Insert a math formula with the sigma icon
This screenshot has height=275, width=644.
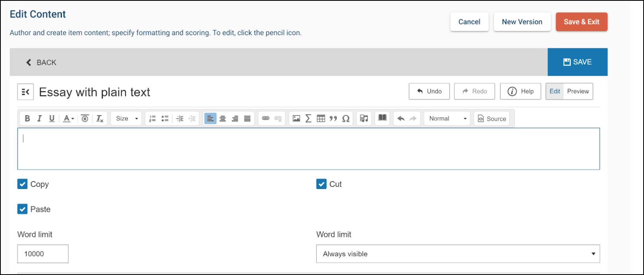coord(308,118)
